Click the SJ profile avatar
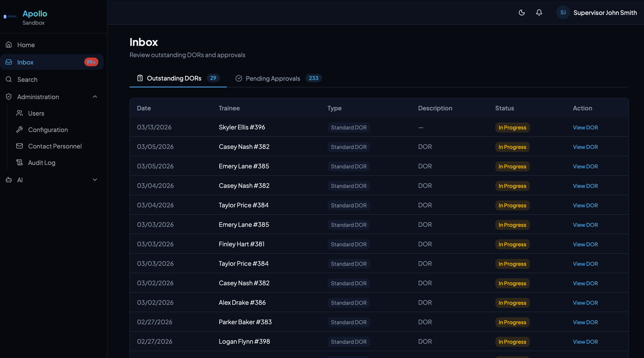644x358 pixels. pos(563,13)
